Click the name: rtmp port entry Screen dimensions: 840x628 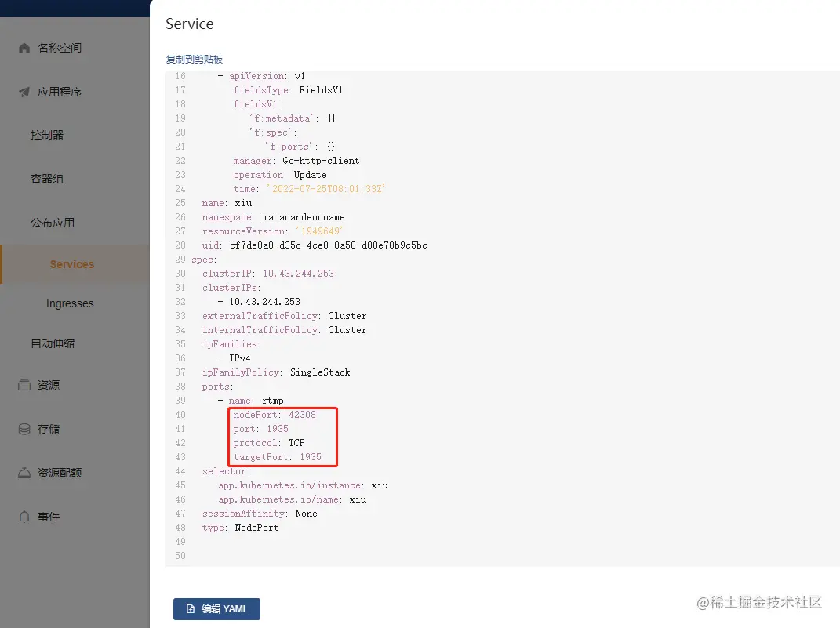tap(251, 401)
